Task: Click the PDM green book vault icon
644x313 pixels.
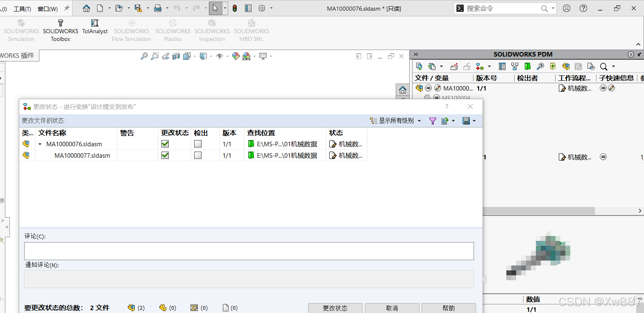Action: tap(528, 66)
